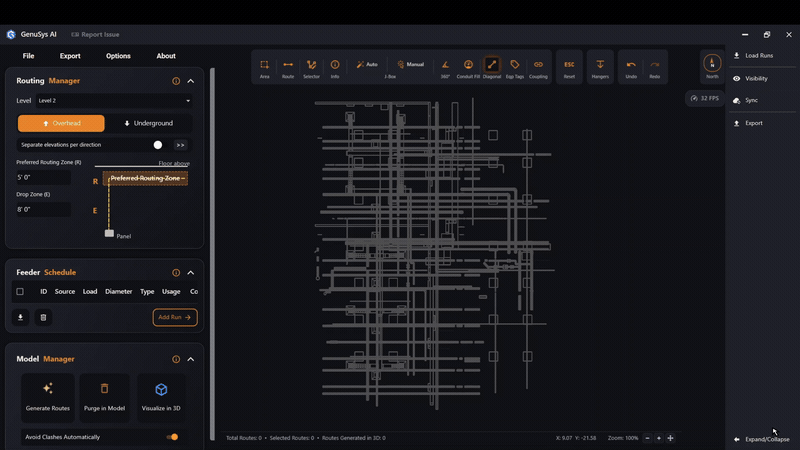Open the Info tool

point(335,68)
